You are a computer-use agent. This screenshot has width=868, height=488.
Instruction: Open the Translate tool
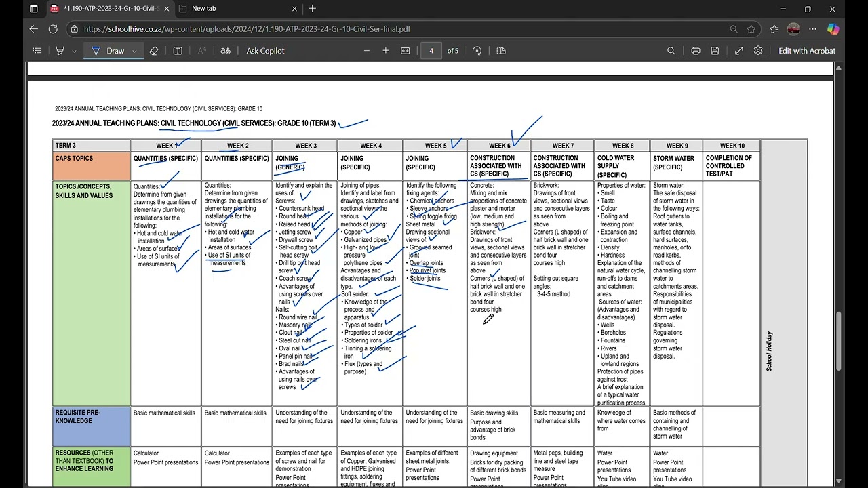pyautogui.click(x=226, y=51)
